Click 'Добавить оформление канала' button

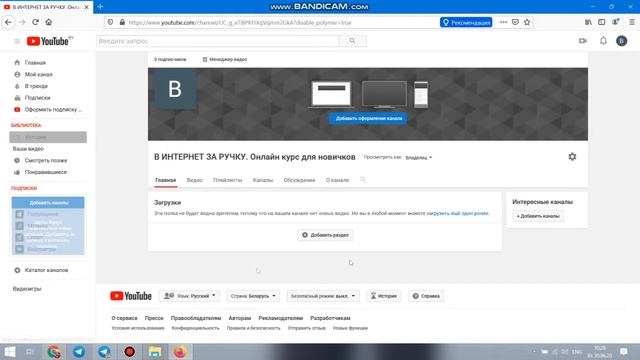pyautogui.click(x=369, y=118)
